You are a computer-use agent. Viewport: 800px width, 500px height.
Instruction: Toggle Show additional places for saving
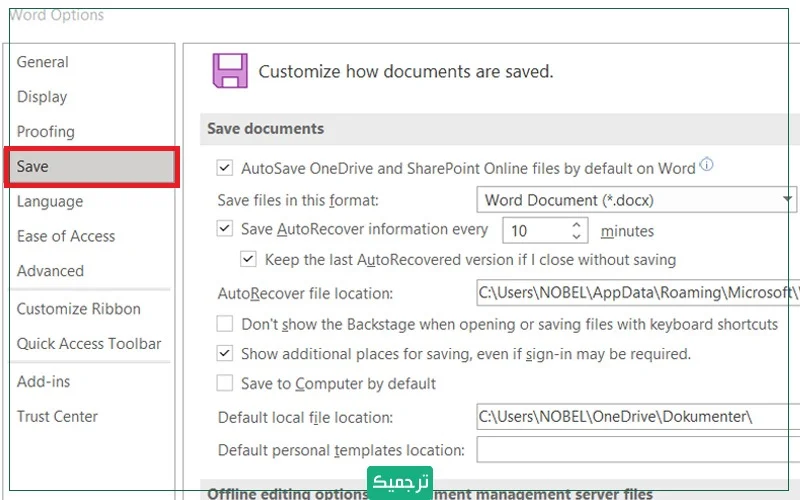tap(225, 354)
